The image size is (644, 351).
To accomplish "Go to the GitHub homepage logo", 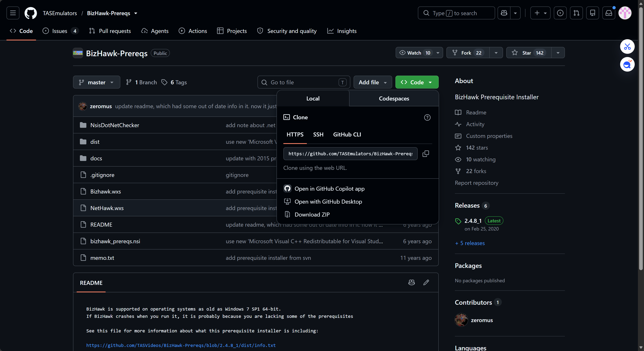I will 31,13.
